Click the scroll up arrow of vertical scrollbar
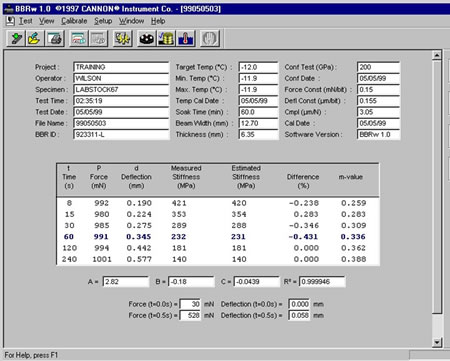This screenshot has width=450, height=361. coord(437,55)
